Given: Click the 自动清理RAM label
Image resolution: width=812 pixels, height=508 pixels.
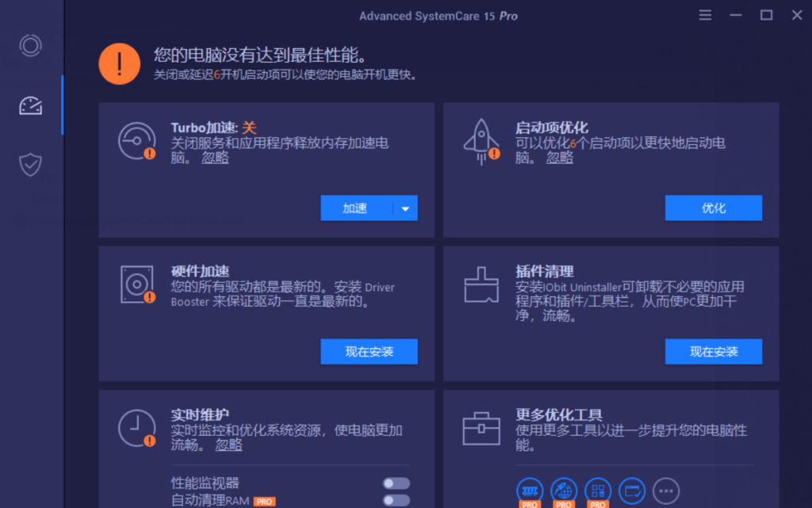Looking at the screenshot, I should click(x=210, y=501).
